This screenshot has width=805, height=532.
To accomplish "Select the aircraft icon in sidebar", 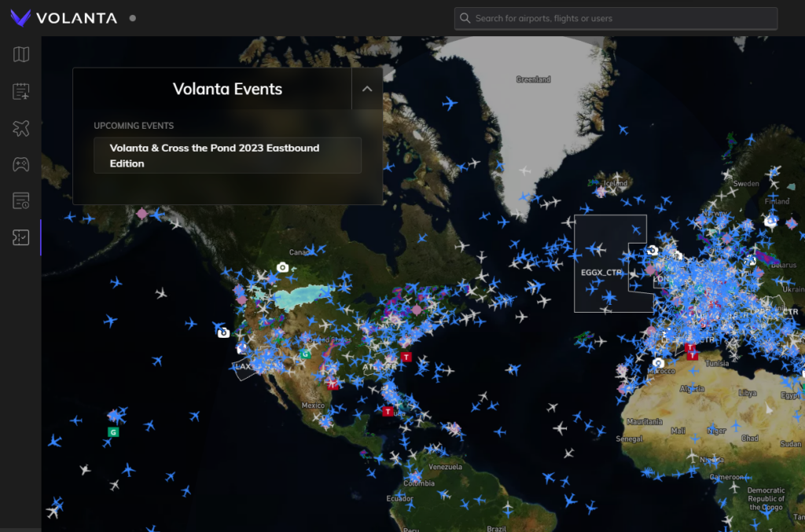I will tap(21, 128).
